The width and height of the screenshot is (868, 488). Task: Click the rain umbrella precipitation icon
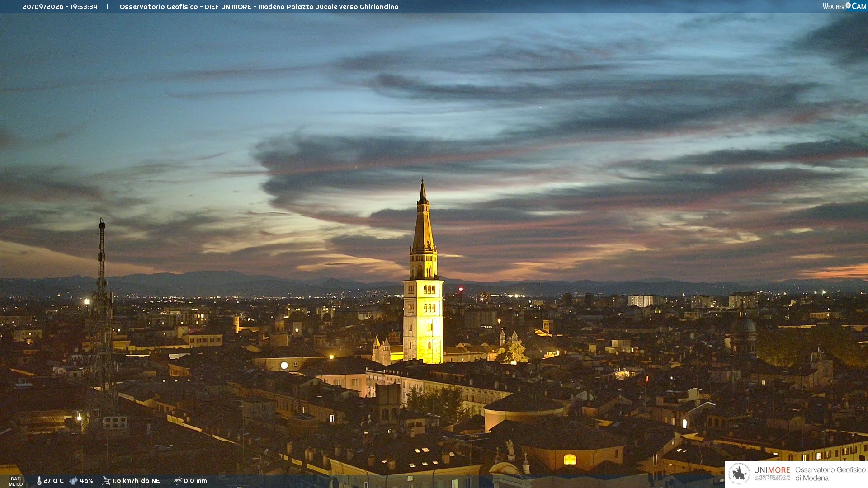178,481
